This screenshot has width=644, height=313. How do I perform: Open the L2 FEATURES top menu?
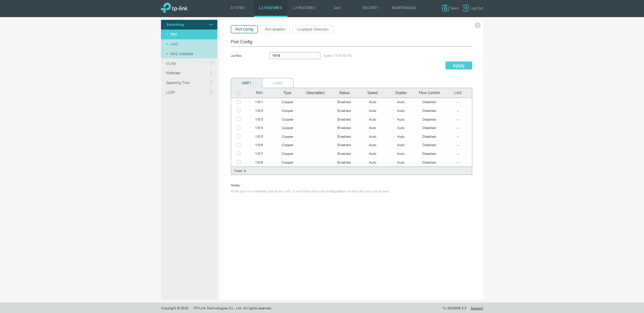tap(270, 8)
